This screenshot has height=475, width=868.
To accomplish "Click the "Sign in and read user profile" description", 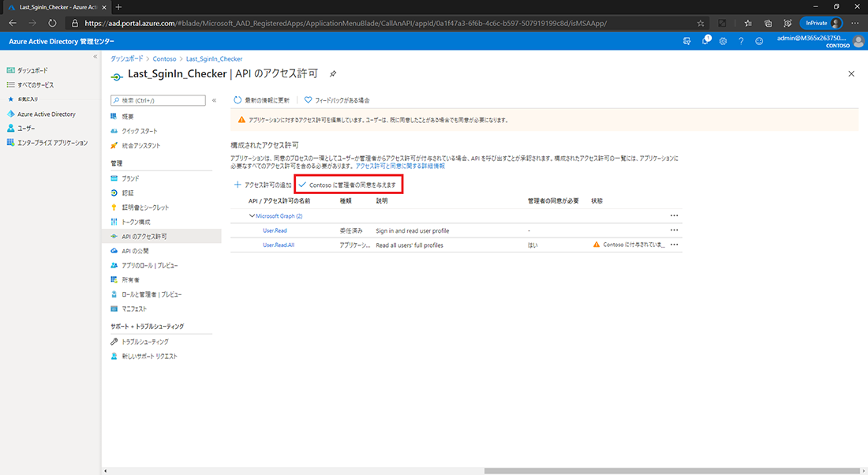I will (x=413, y=230).
